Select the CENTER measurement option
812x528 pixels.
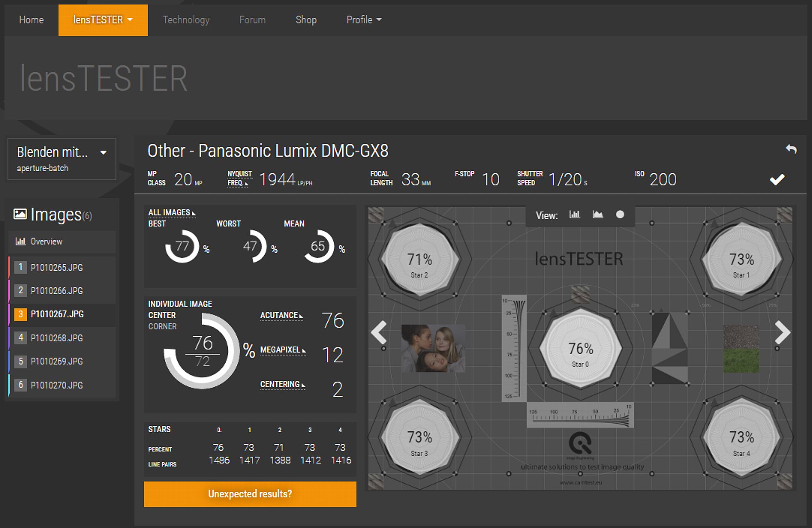pyautogui.click(x=162, y=315)
